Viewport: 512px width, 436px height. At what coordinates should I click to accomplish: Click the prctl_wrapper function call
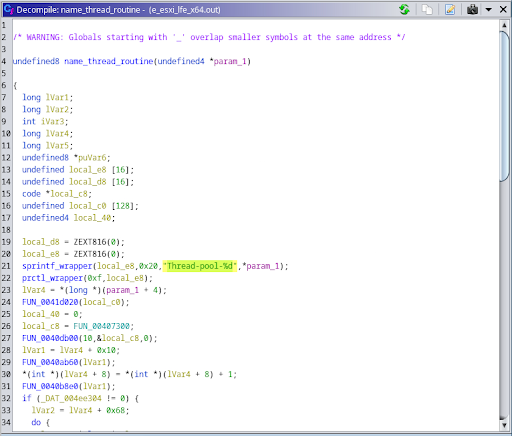click(52, 278)
